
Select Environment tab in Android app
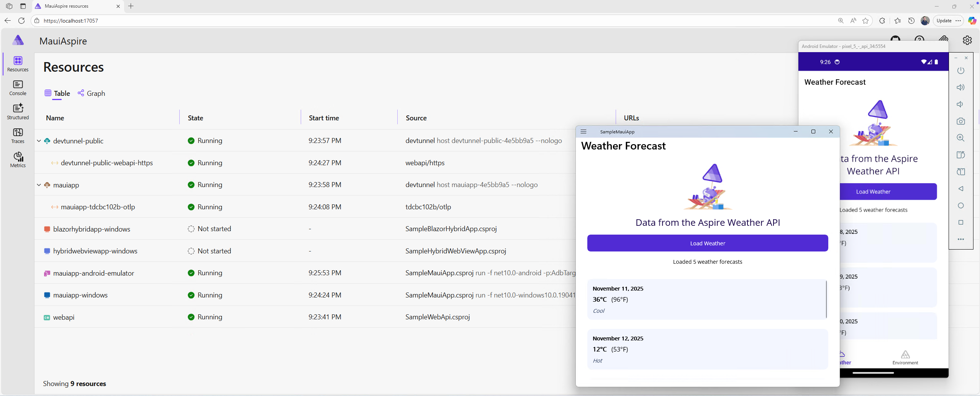[x=905, y=357]
